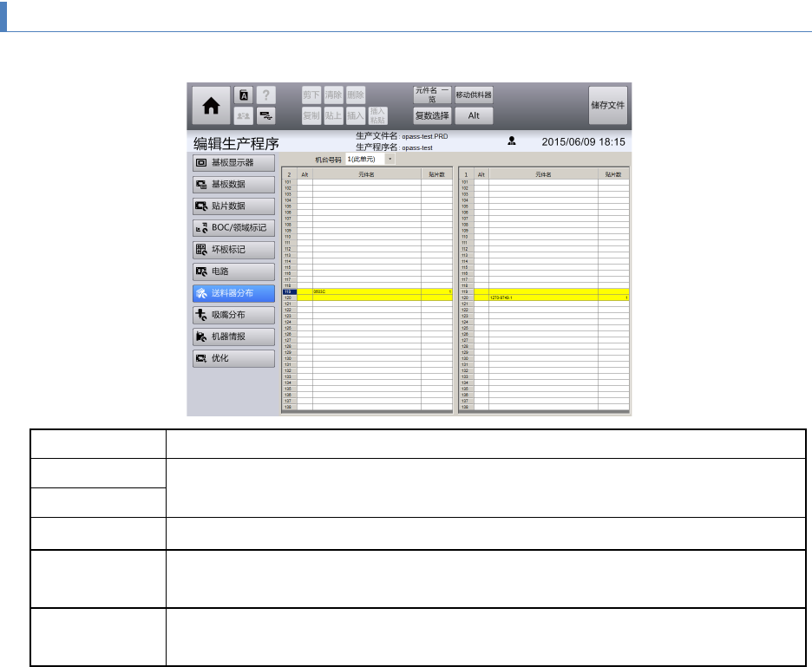Click the 元件名 header in left table

(367, 174)
